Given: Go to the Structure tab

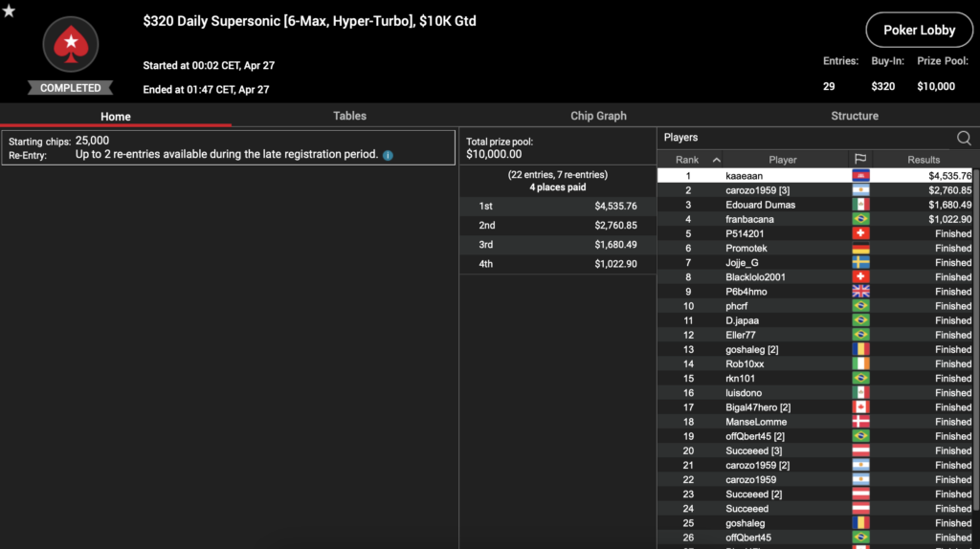Looking at the screenshot, I should (855, 116).
